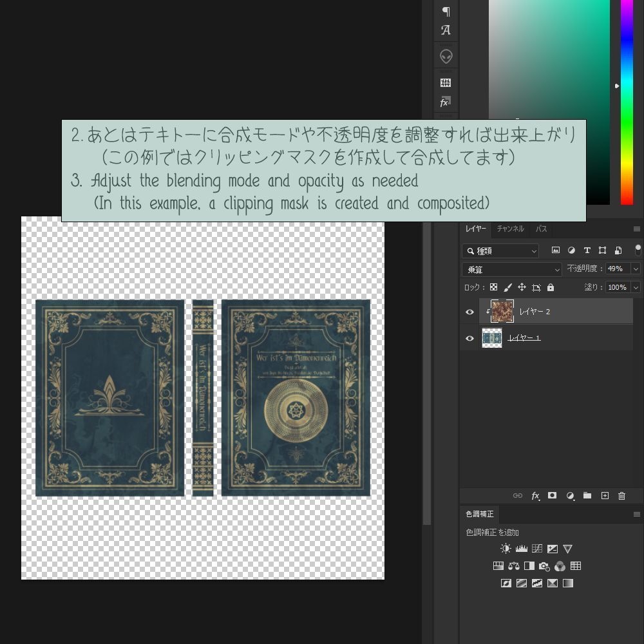Open 塗り fill slider arrow
The height and width of the screenshot is (644, 644).
636,287
